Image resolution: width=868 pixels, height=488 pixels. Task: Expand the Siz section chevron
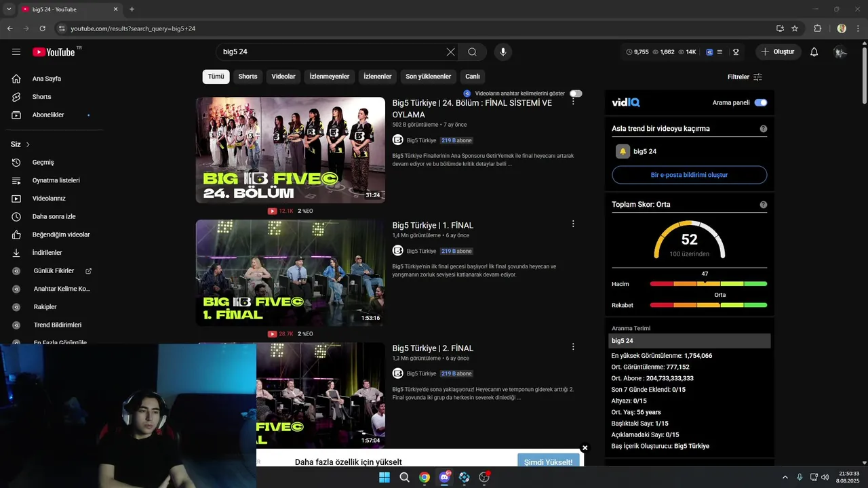coord(28,145)
